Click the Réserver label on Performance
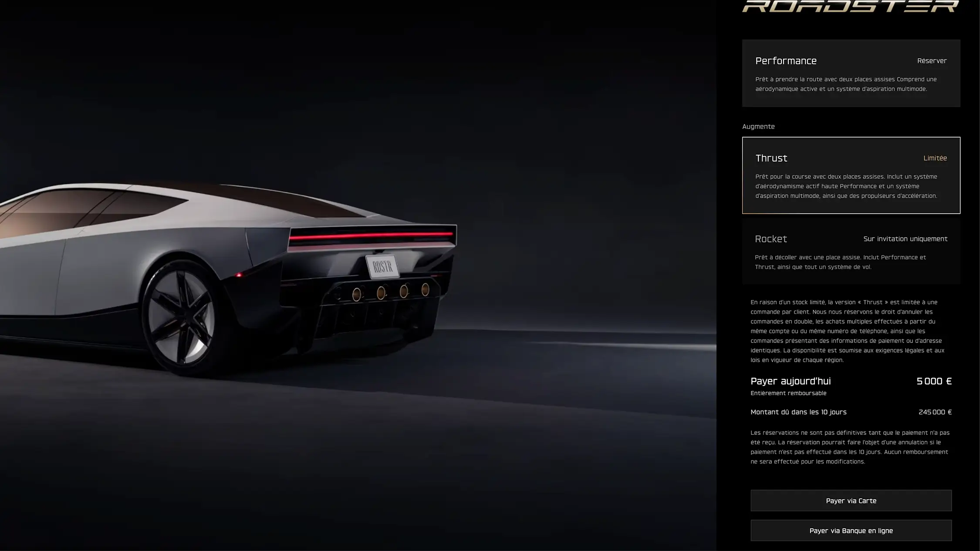This screenshot has height=551, width=980. coord(932,61)
